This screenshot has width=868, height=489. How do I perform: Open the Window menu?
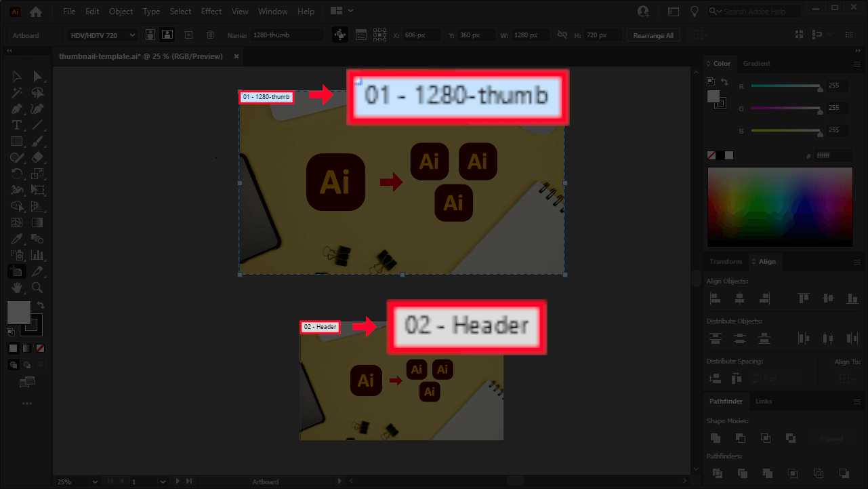(x=273, y=12)
